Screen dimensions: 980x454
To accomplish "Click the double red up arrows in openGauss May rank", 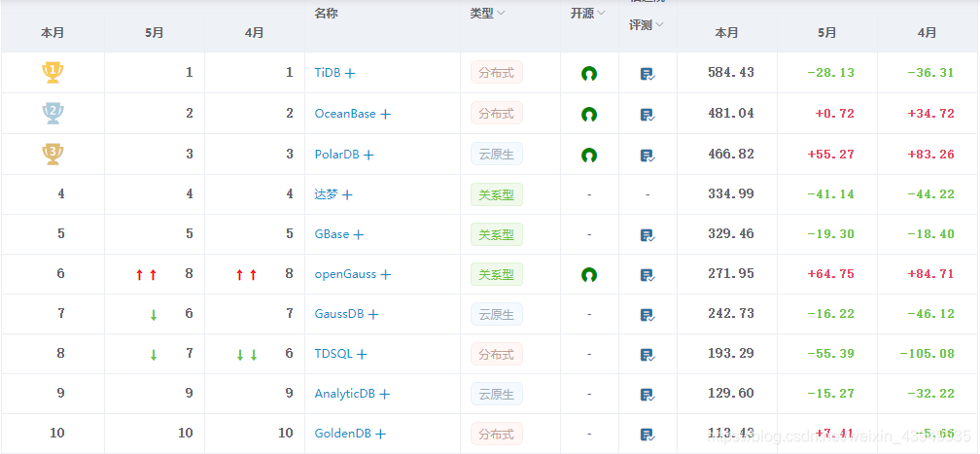I will click(146, 274).
